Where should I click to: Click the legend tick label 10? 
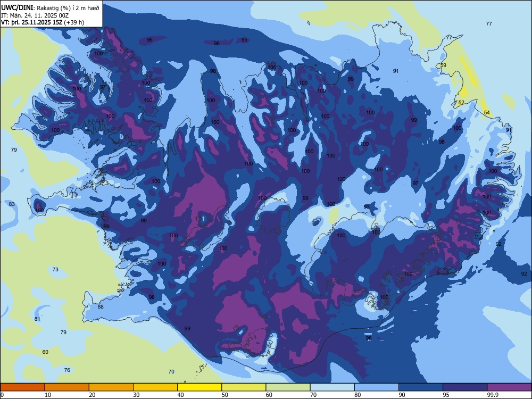48,395
